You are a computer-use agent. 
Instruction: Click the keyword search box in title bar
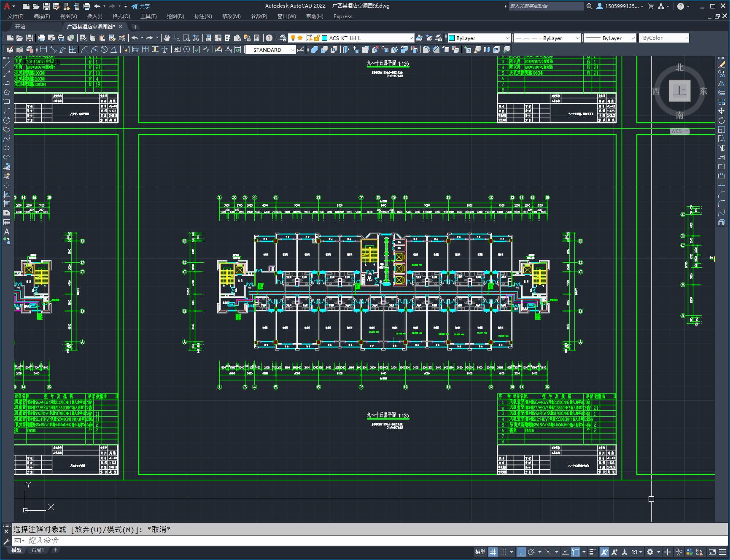click(546, 6)
